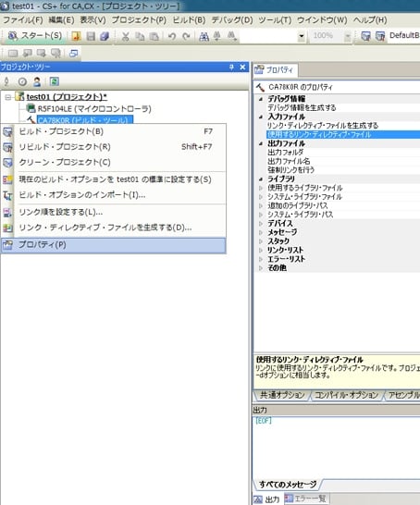Screen dimensions: 420x505
Task: Switch to 共通オプション tab
Action: tap(282, 395)
